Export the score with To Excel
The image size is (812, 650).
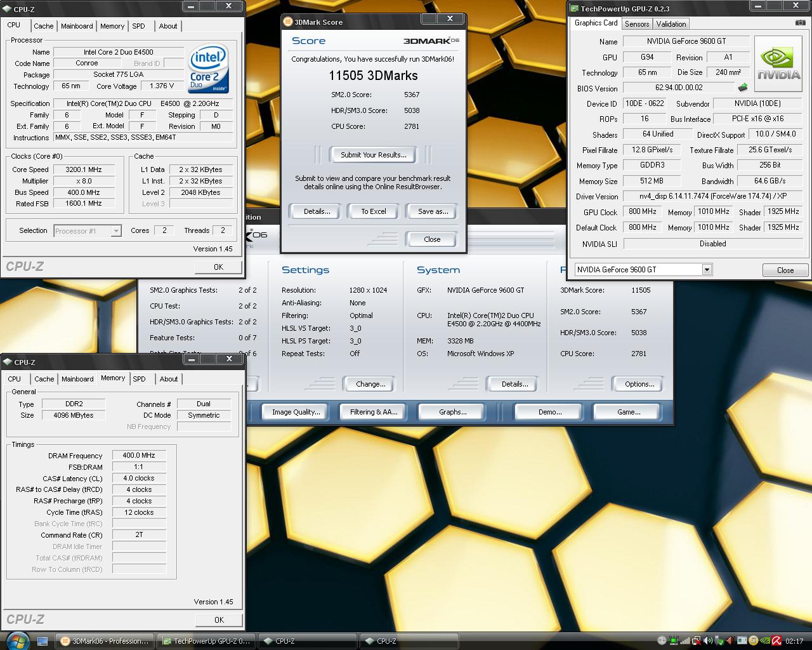tap(374, 211)
